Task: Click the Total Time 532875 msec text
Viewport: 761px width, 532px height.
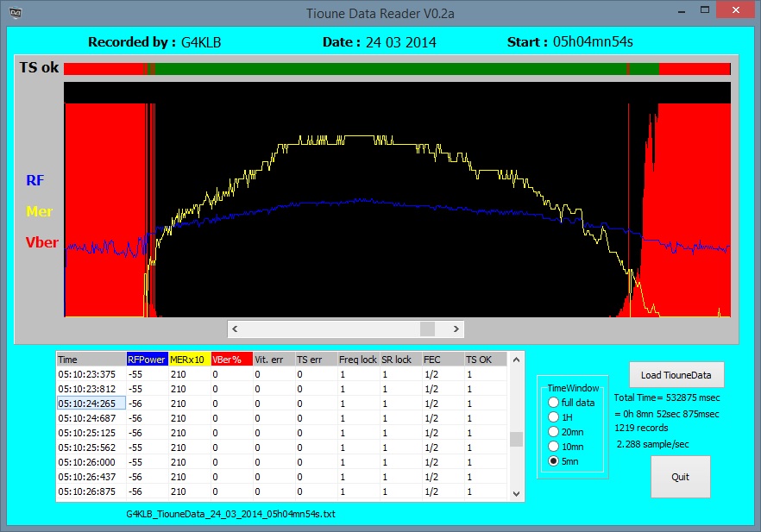Action: coord(667,397)
